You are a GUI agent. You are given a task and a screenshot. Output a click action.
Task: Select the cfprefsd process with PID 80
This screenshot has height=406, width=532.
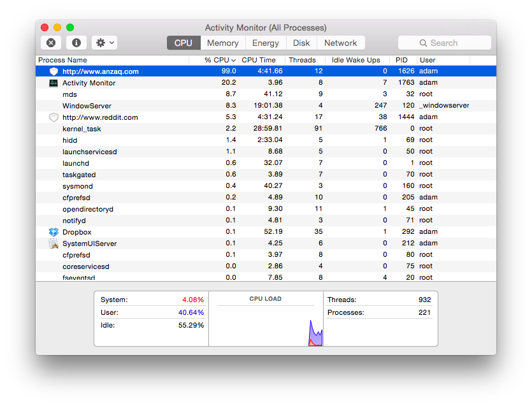[x=76, y=255]
